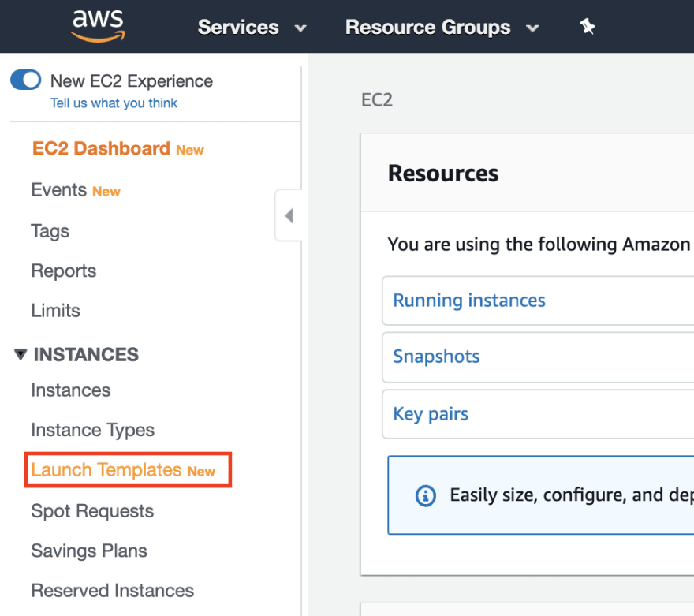Open Instances under INSTANCES section
This screenshot has width=694, height=616.
click(x=71, y=390)
